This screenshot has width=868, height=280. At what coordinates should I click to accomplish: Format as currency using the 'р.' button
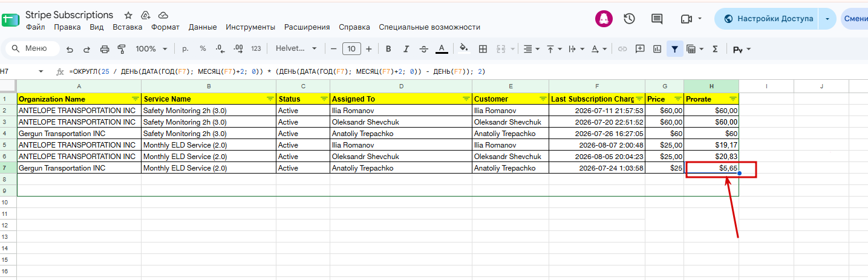pos(186,49)
